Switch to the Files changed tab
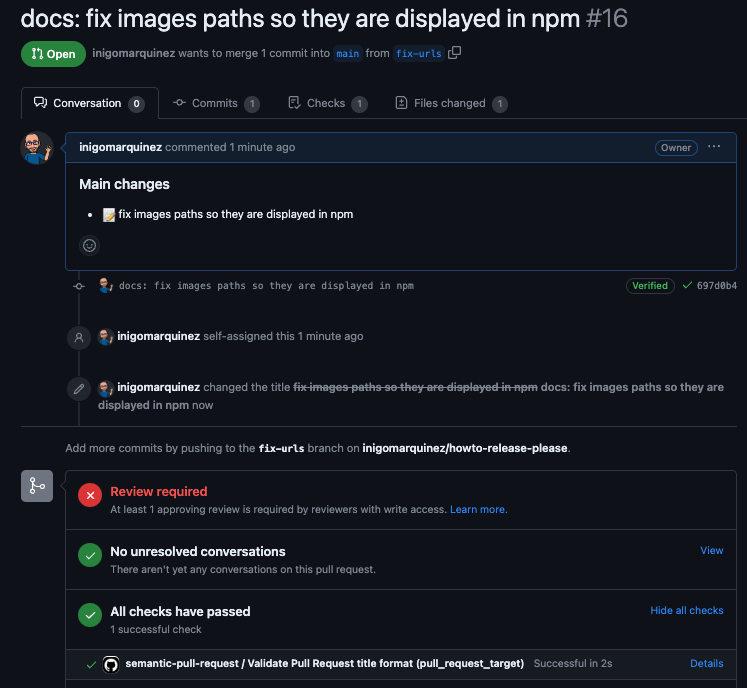 pos(451,103)
